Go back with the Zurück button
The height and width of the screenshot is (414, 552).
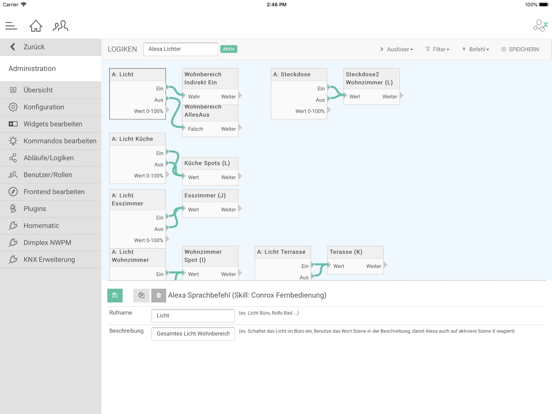tap(51, 47)
